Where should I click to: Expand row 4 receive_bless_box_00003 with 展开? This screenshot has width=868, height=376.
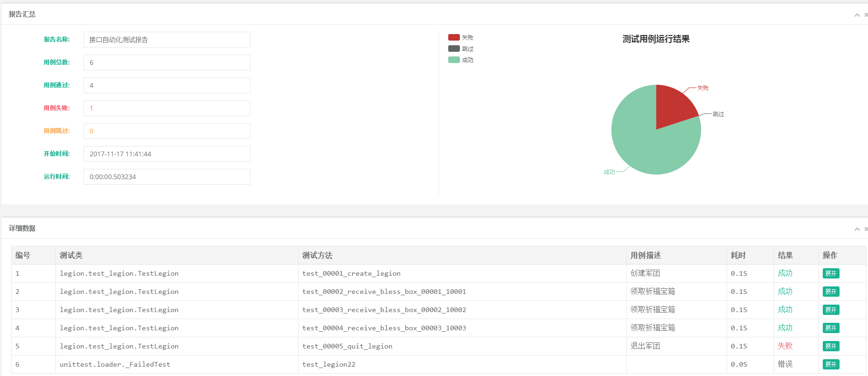tap(831, 328)
